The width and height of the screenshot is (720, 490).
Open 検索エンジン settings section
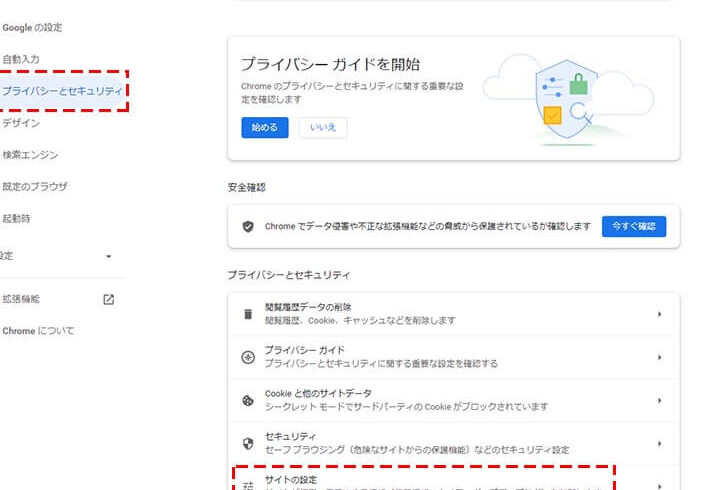click(30, 155)
